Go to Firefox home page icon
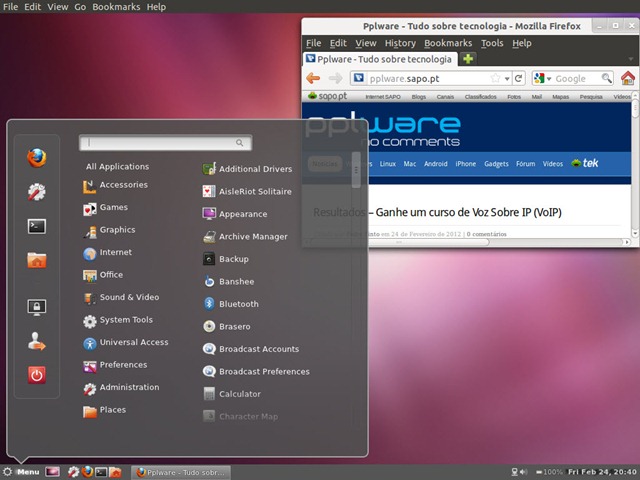640x480 pixels. (628, 78)
